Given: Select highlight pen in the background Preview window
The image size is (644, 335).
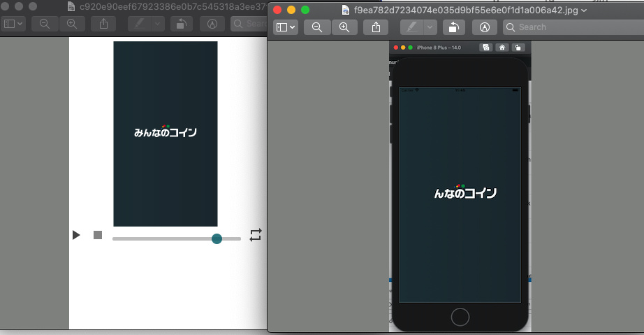Looking at the screenshot, I should tap(139, 24).
